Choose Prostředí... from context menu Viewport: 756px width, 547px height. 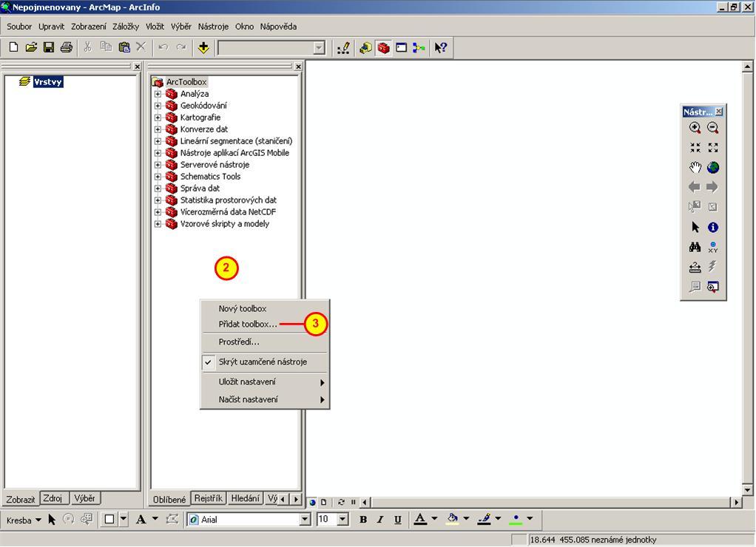[x=264, y=342]
